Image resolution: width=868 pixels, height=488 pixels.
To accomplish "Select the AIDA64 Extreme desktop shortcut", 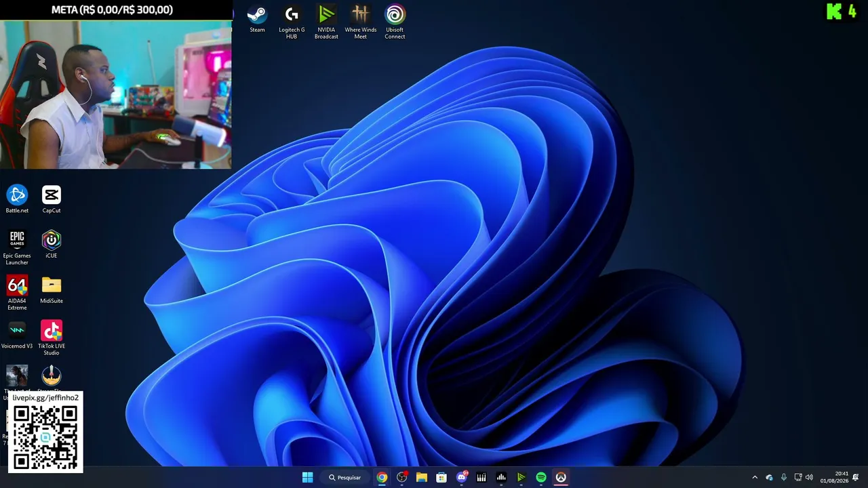I will pyautogui.click(x=17, y=293).
